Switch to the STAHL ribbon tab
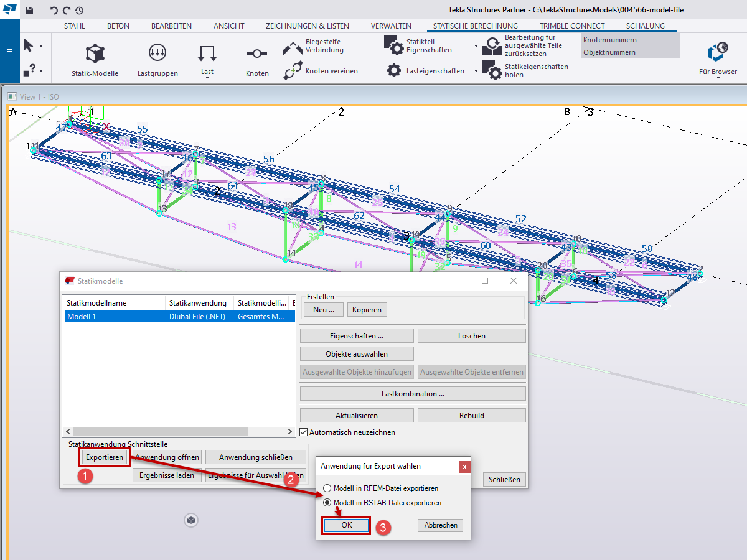The width and height of the screenshot is (747, 560). (74, 26)
